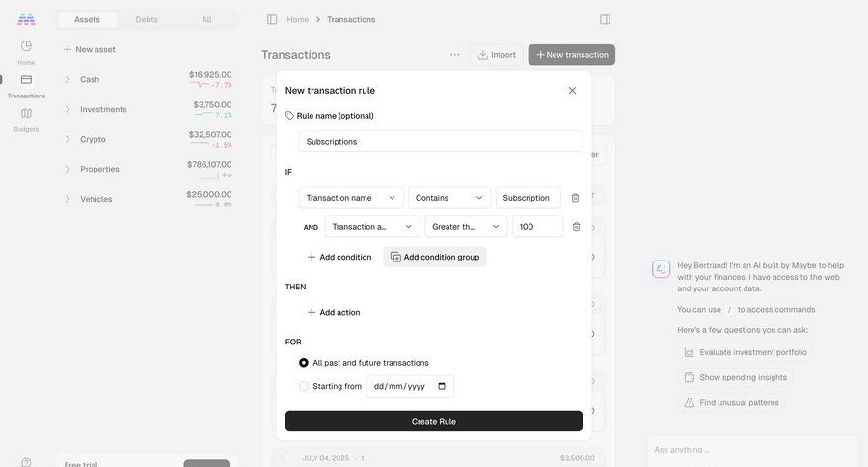This screenshot has width=868, height=467.
Task: Close the New transaction rule dialog
Action: [x=572, y=91]
